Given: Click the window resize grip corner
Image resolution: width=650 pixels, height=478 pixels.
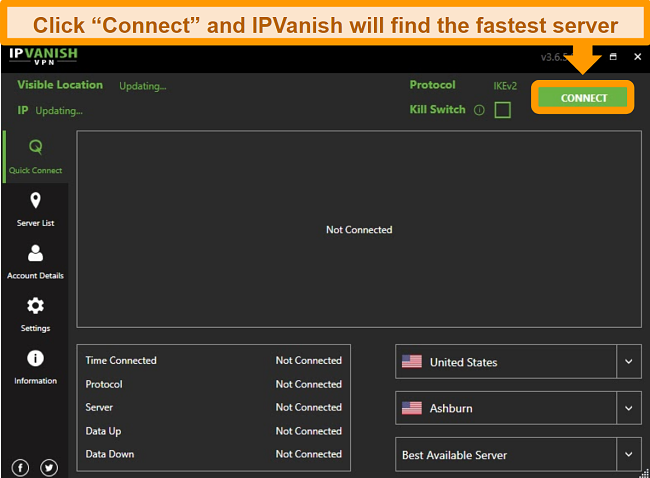Looking at the screenshot, I should tap(645, 473).
